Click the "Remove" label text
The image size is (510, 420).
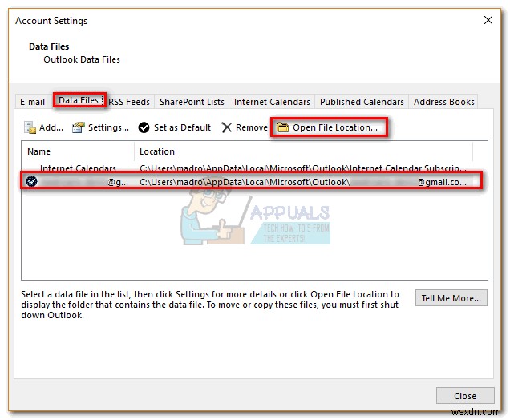pyautogui.click(x=252, y=127)
